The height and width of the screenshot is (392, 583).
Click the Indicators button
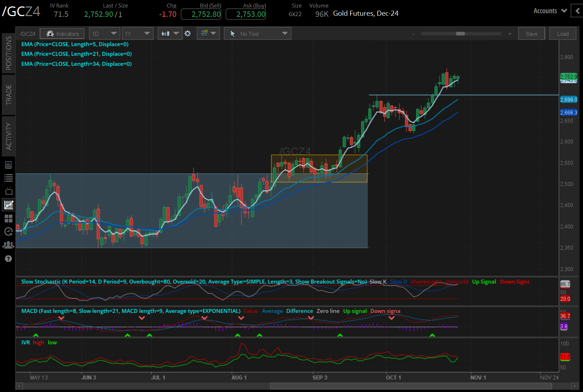[62, 34]
